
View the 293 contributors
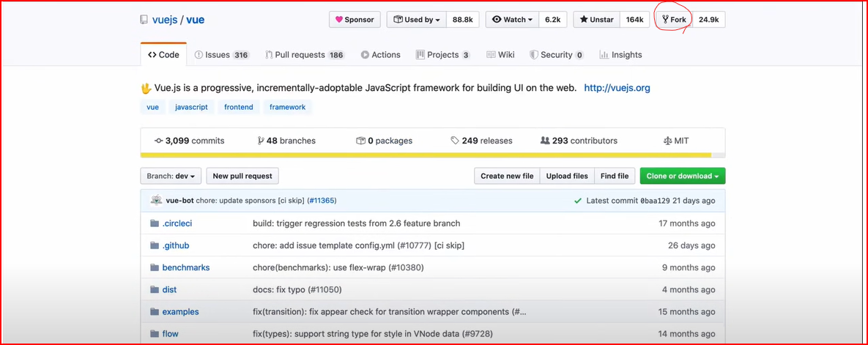(579, 141)
